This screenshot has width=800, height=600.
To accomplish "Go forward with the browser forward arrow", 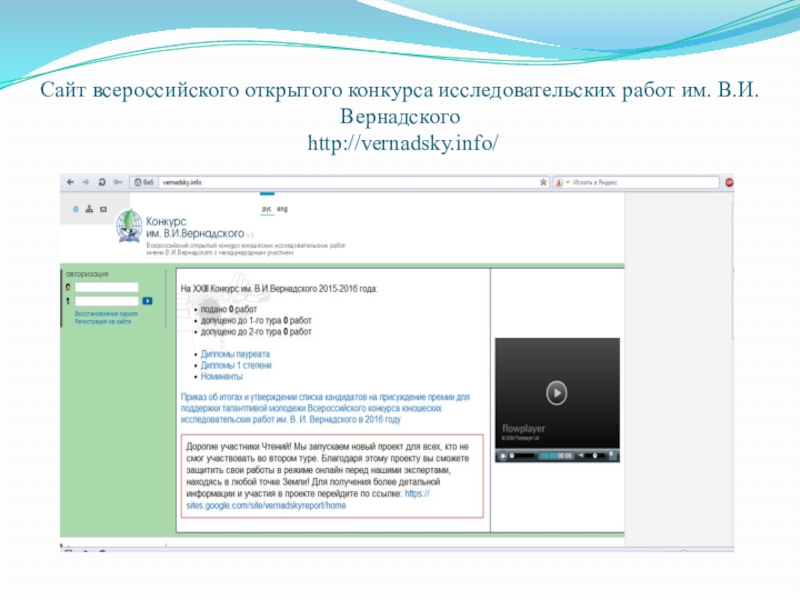I will pyautogui.click(x=86, y=182).
